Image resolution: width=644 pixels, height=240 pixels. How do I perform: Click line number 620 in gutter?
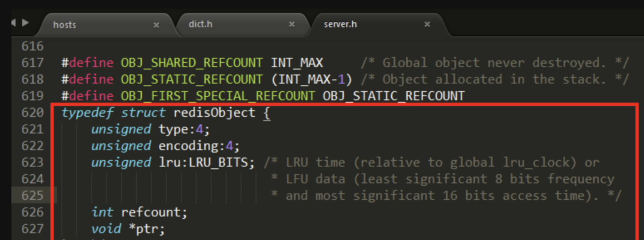point(32,113)
